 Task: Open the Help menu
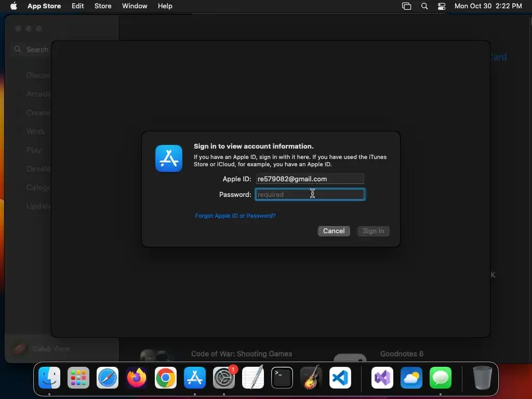point(165,6)
